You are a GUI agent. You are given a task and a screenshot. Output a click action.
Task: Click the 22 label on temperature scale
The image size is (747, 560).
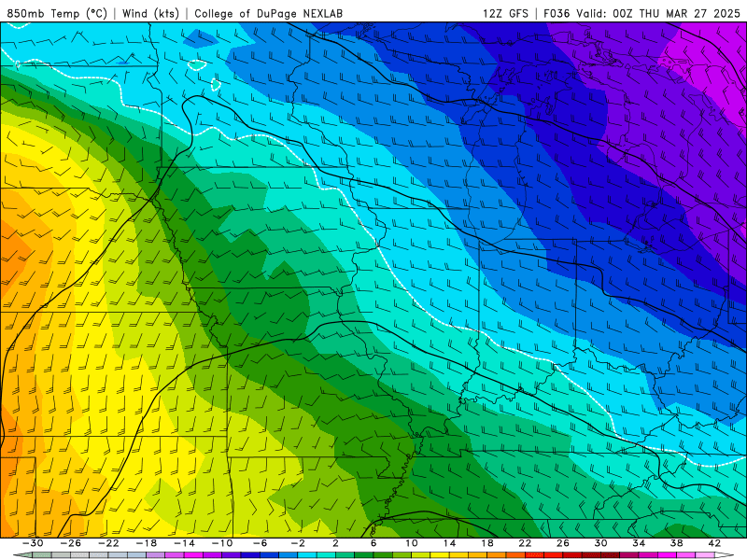[x=525, y=543]
